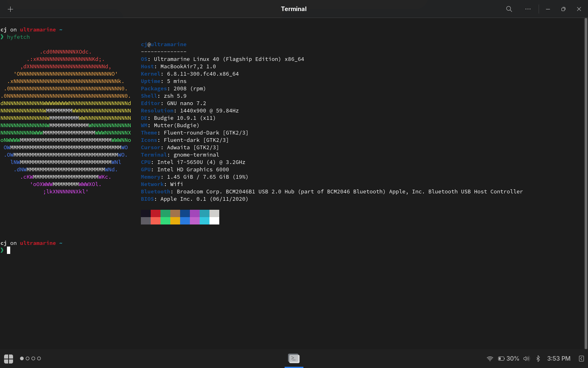Screen dimensions: 588x368
Task: Click the 'Host: MacBookAir7,2 1.0' line
Action: 178,66
